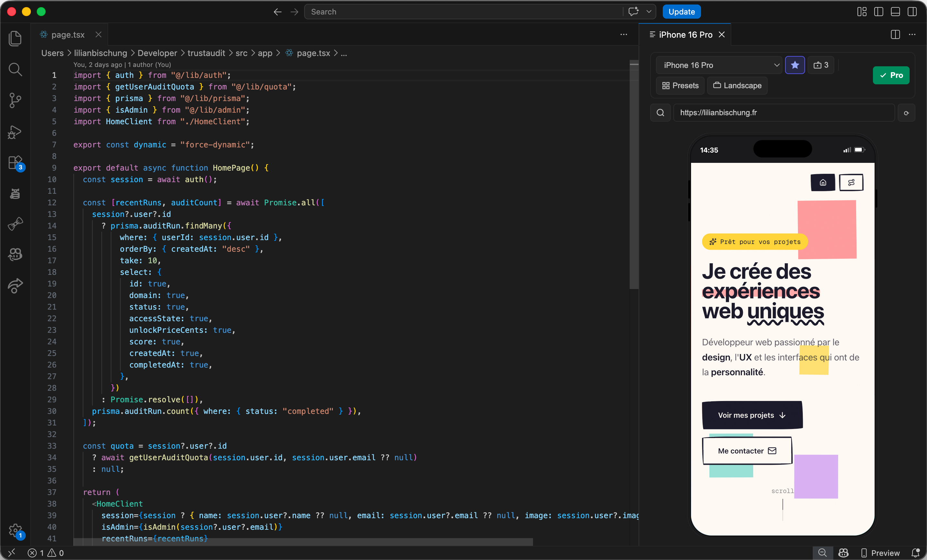
Task: Open the Extensions view with badge 3
Action: [x=15, y=163]
